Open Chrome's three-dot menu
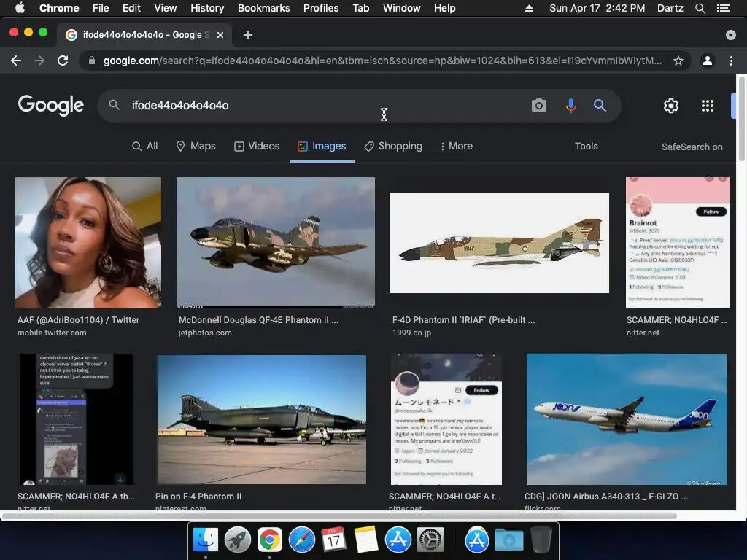747x560 pixels. point(731,61)
